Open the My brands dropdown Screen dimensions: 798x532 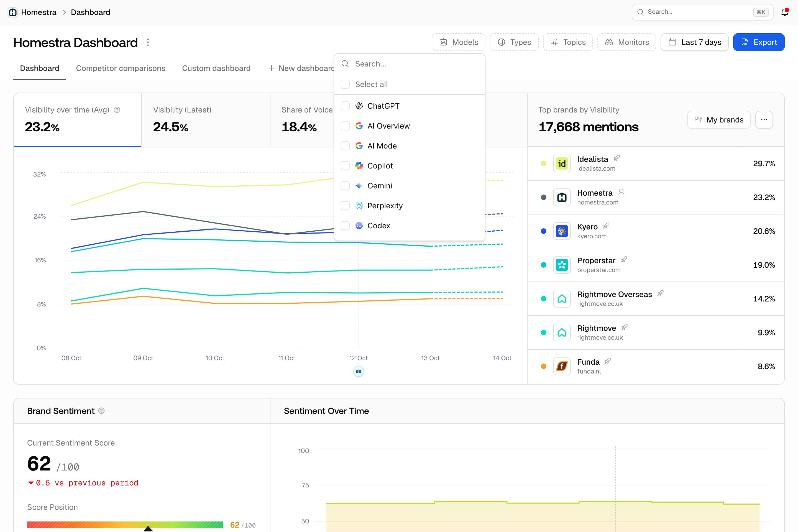(x=719, y=120)
